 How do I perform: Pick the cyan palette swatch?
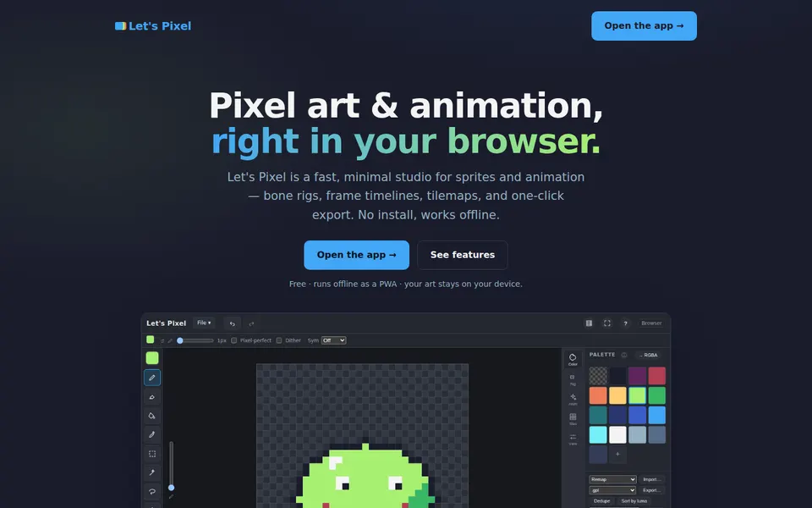pos(598,435)
